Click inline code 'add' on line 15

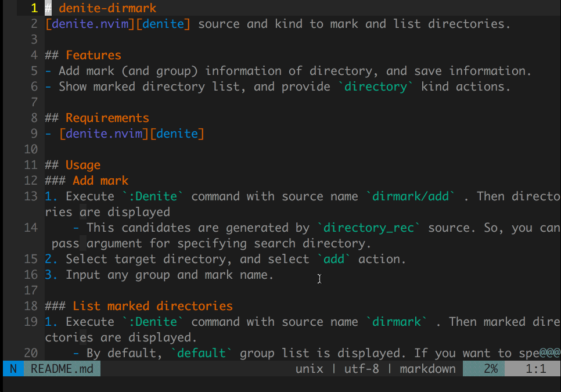334,259
